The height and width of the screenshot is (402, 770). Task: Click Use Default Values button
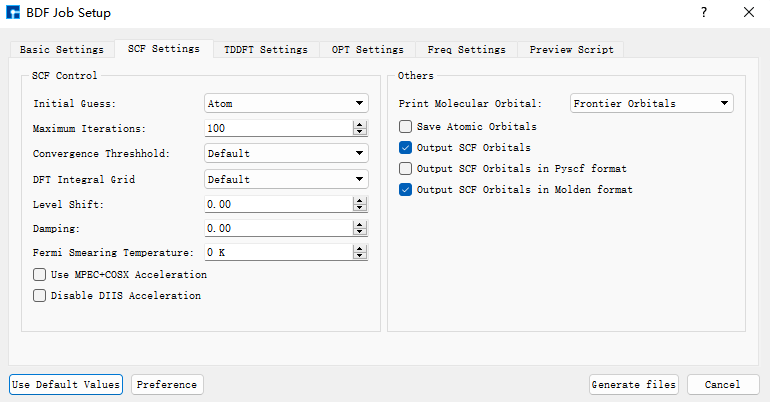[66, 384]
